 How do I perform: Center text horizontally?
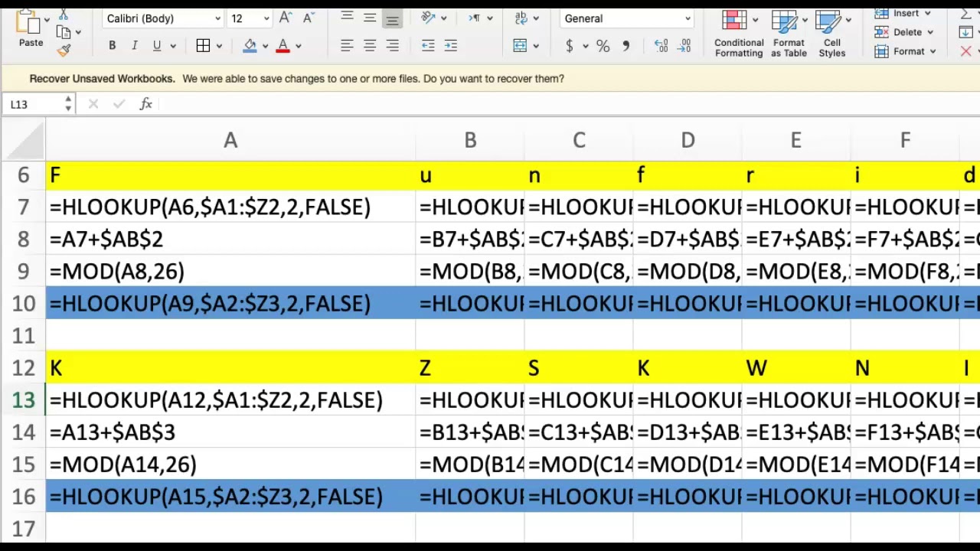[x=370, y=46]
